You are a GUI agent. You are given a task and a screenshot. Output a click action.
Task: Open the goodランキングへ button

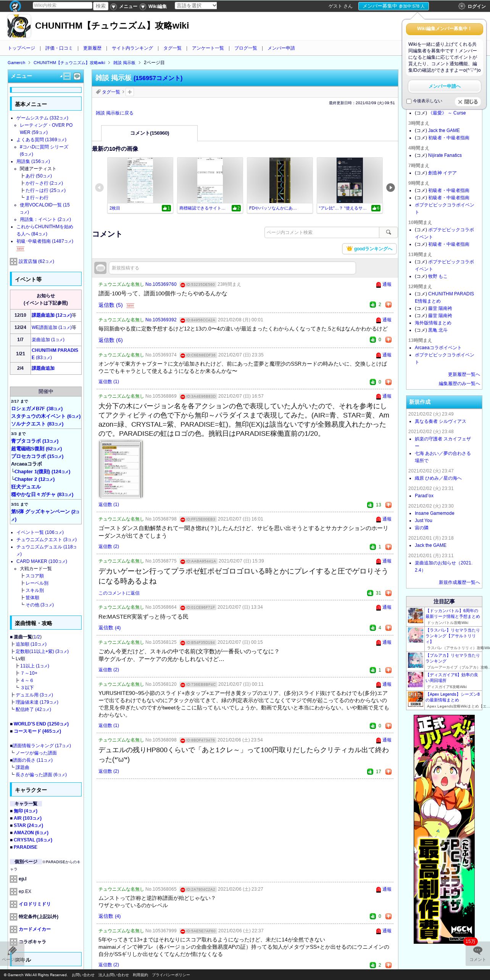[369, 249]
